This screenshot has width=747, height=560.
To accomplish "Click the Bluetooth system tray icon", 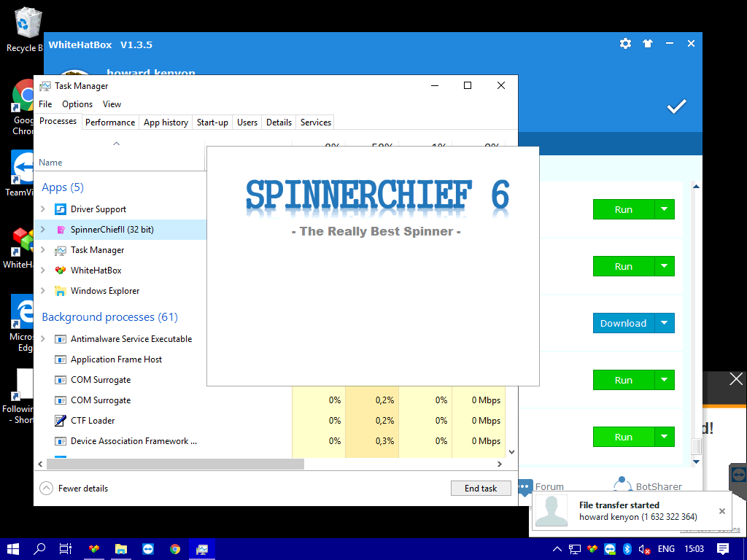I will [627, 549].
